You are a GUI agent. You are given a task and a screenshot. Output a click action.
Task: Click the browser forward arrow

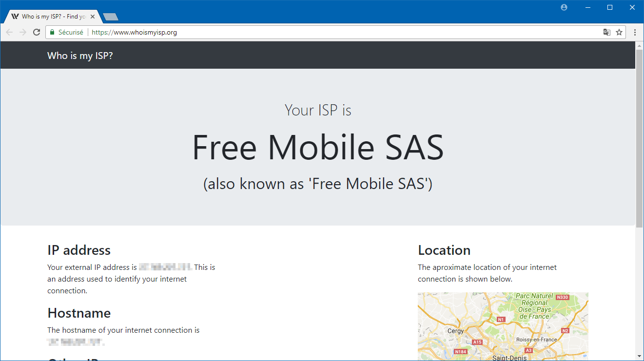click(23, 32)
